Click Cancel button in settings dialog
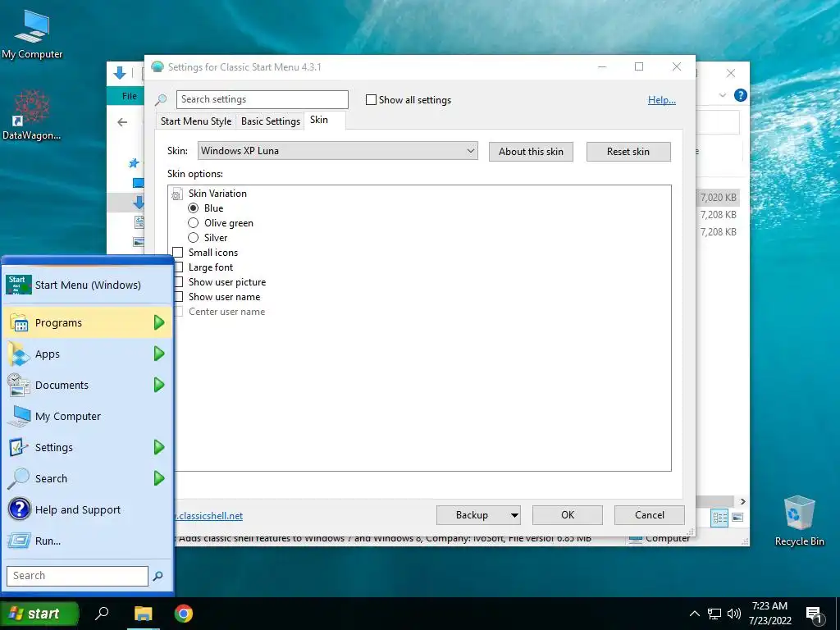840x630 pixels. [x=650, y=515]
